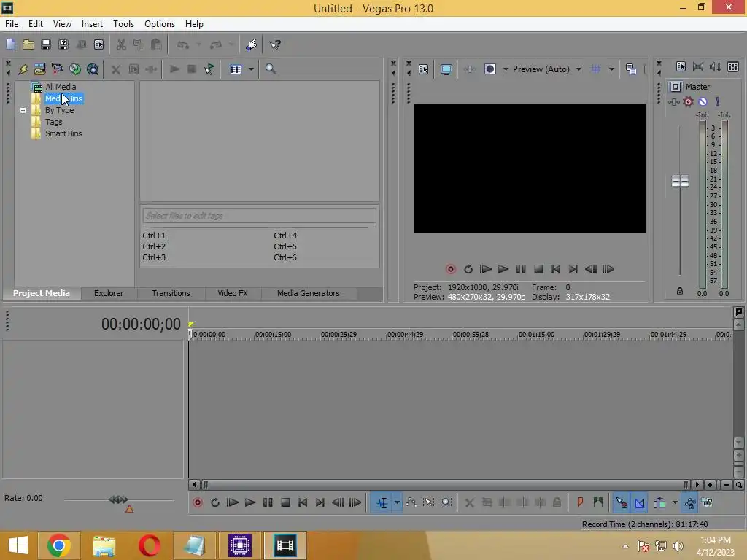Open the Edit tool dropdown arrow
Viewport: 747px width, 560px height.
[397, 502]
